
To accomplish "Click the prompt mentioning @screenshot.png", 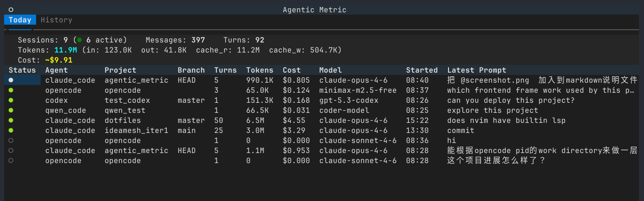I will point(542,80).
